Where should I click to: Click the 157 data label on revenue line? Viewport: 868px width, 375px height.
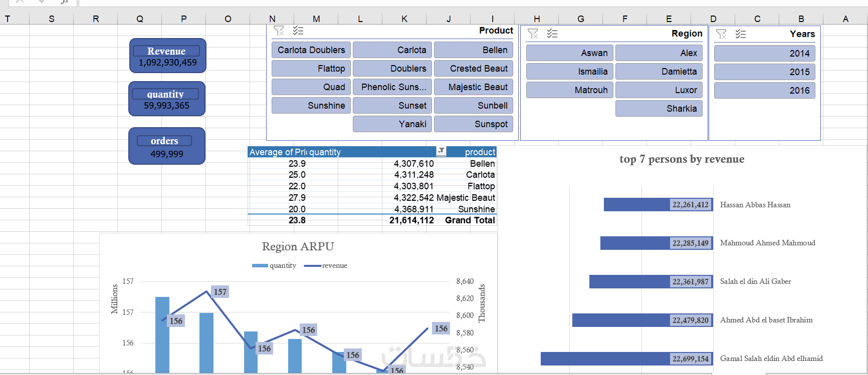tap(220, 292)
